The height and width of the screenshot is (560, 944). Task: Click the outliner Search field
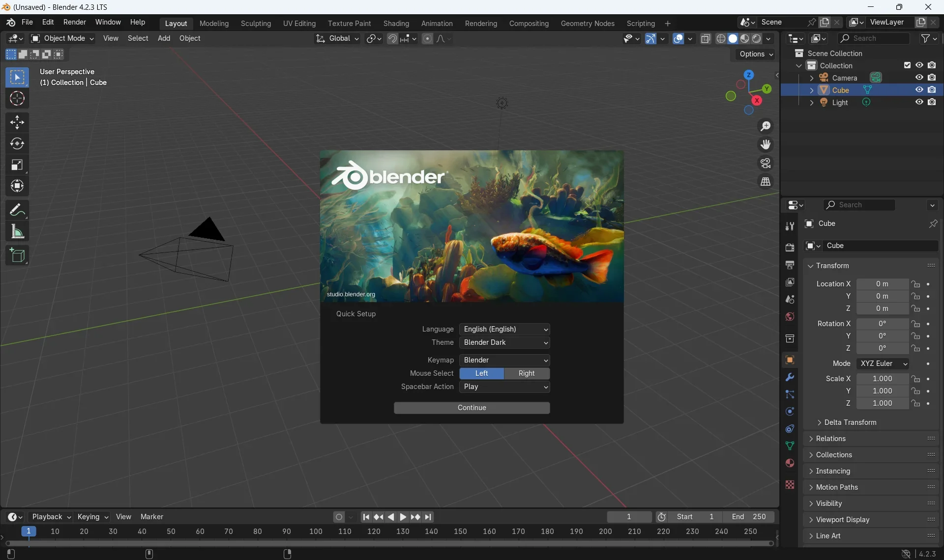point(874,38)
